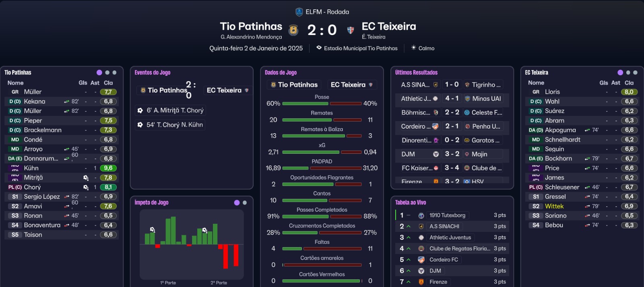Click the first-half goal marker on momentum chart

pos(153,230)
